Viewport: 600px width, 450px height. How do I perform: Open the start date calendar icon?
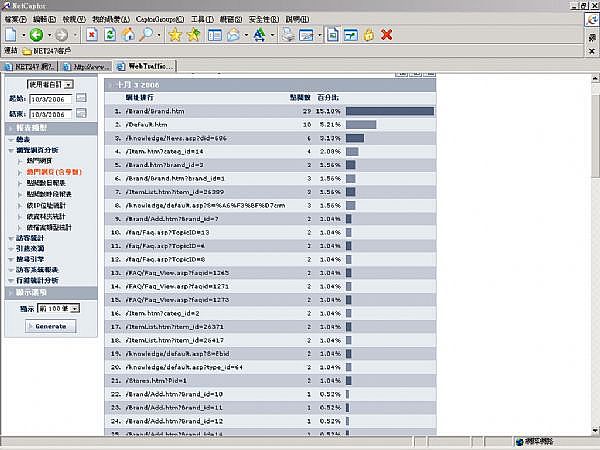pos(81,98)
